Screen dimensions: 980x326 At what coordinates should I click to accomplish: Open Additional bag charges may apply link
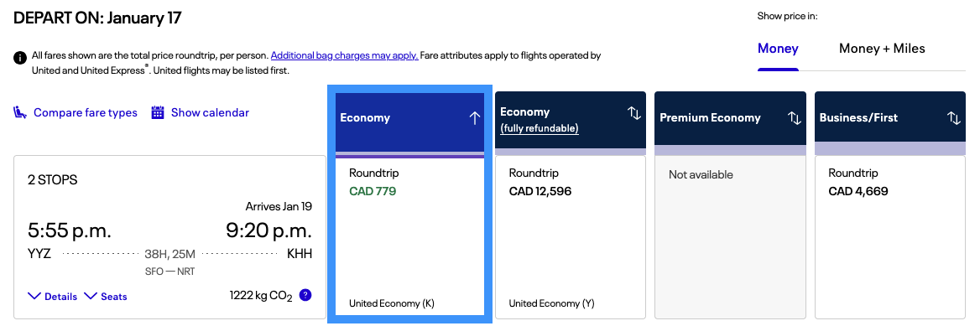point(344,55)
